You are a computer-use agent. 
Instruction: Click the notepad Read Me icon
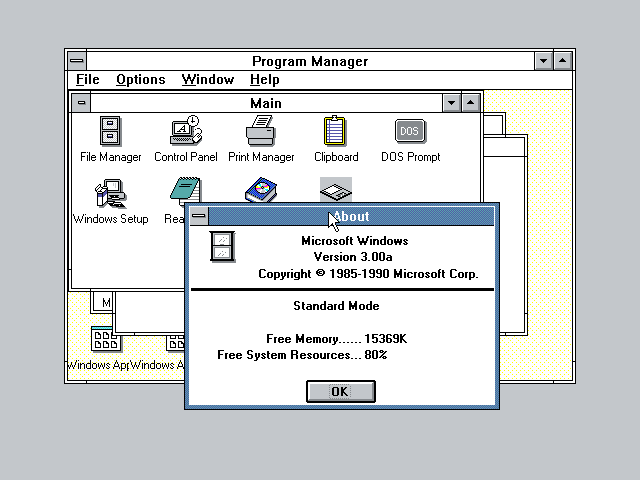pyautogui.click(x=185, y=191)
